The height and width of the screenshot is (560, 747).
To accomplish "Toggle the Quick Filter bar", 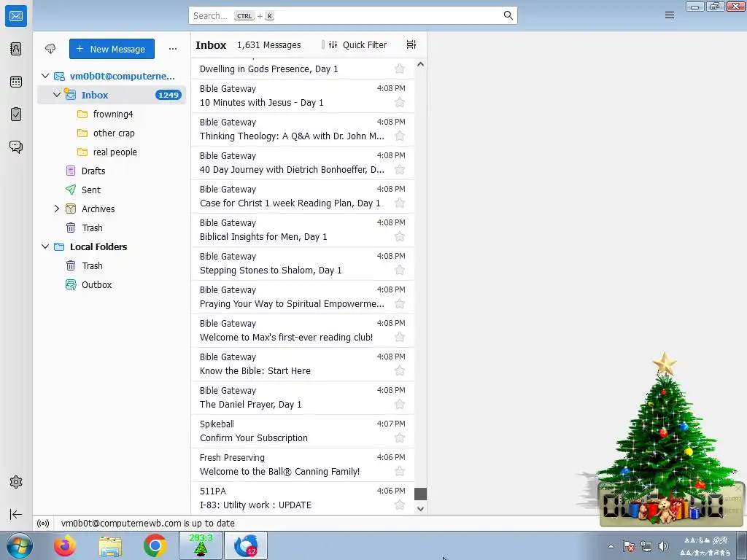I will (x=357, y=44).
